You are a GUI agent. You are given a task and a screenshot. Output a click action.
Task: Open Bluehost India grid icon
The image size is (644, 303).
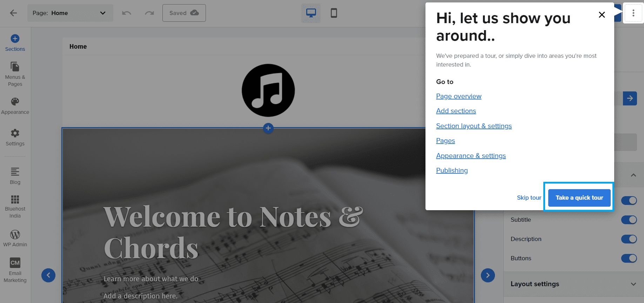[x=15, y=207]
